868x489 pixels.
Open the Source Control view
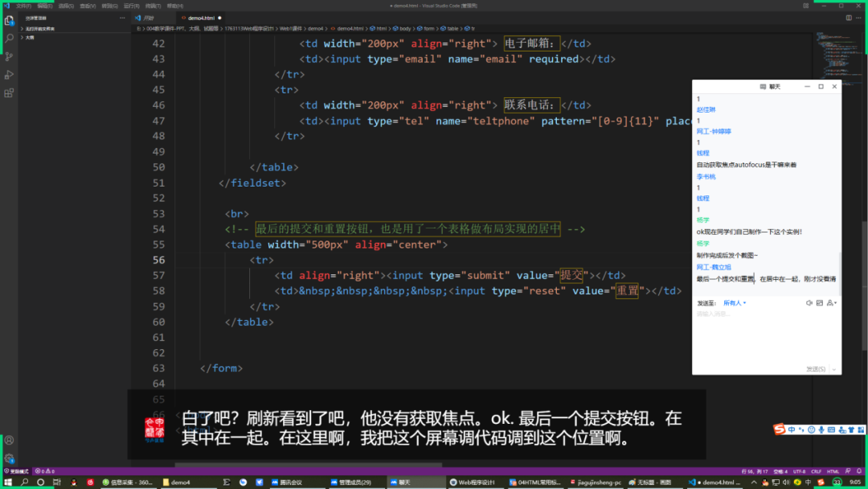(10, 56)
